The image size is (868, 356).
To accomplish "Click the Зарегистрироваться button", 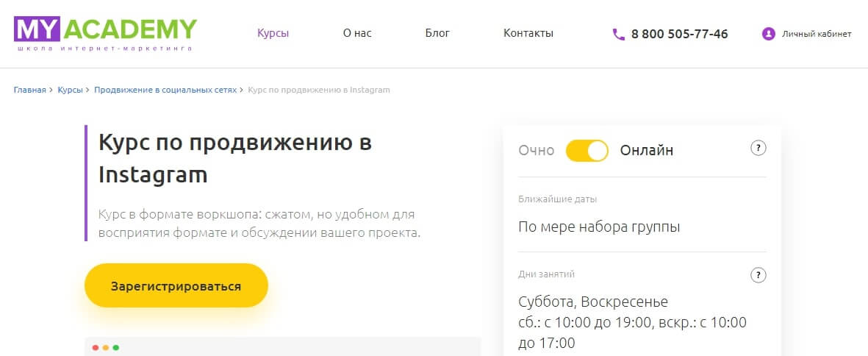I will coord(176,285).
